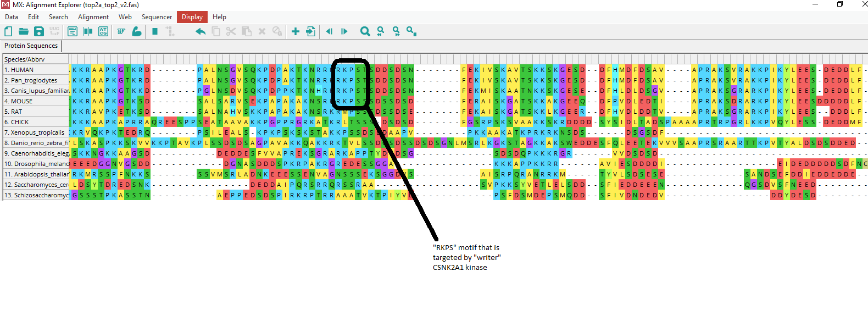
Task: Click the move right arrow icon
Action: coord(344,32)
